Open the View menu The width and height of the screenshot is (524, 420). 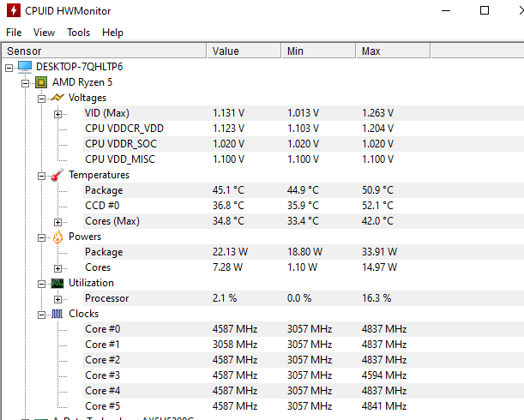(x=44, y=33)
